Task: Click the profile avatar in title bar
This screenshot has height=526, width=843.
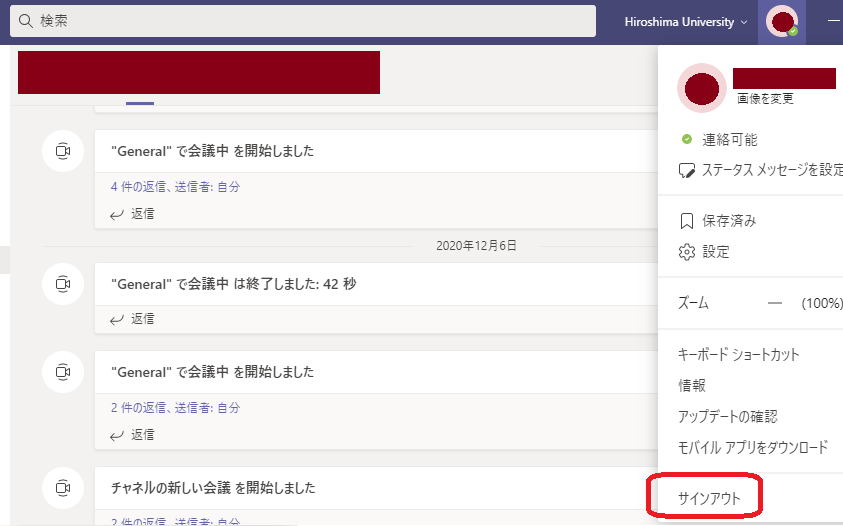Action: coord(783,21)
